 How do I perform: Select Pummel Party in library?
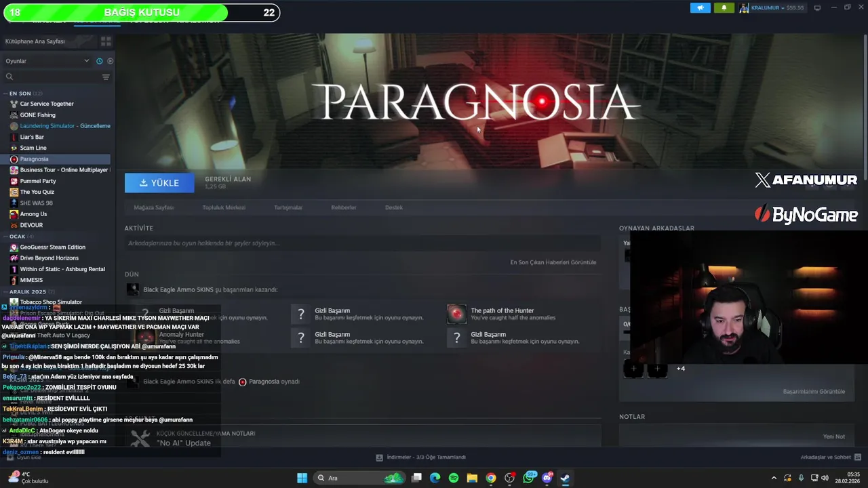tap(38, 181)
